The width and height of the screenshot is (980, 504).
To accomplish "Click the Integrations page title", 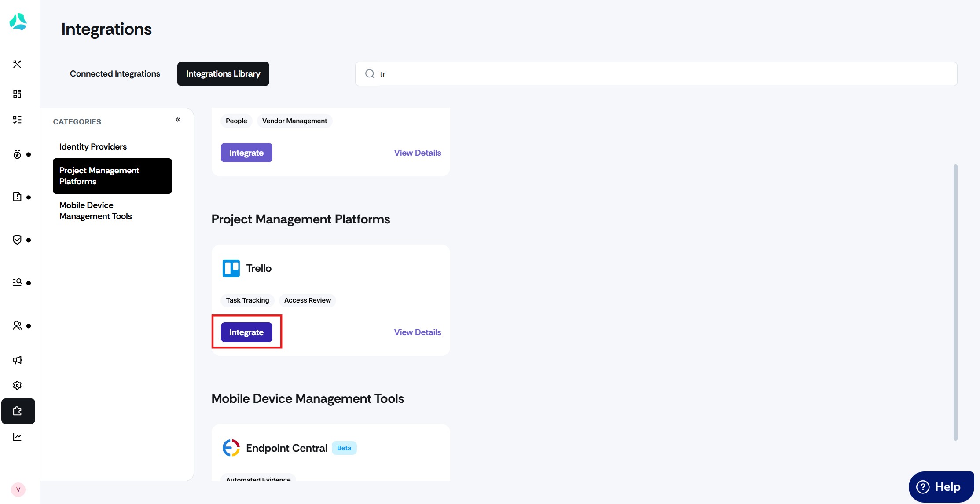I will click(x=106, y=29).
